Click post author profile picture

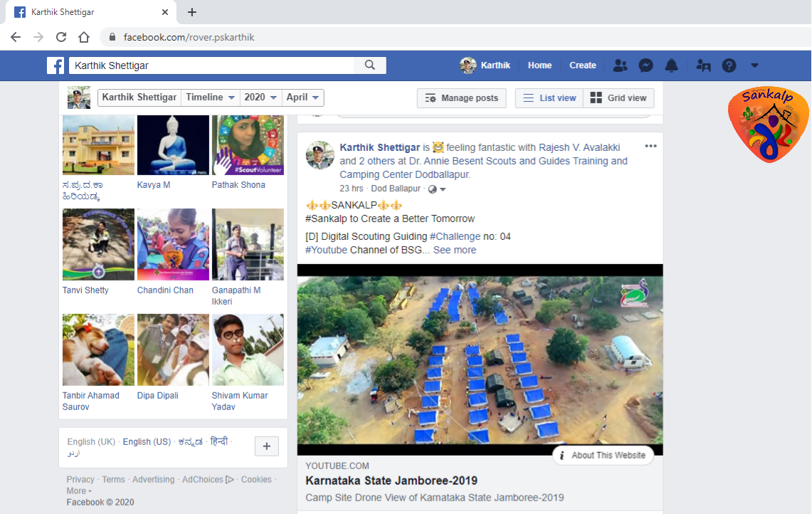pyautogui.click(x=320, y=155)
